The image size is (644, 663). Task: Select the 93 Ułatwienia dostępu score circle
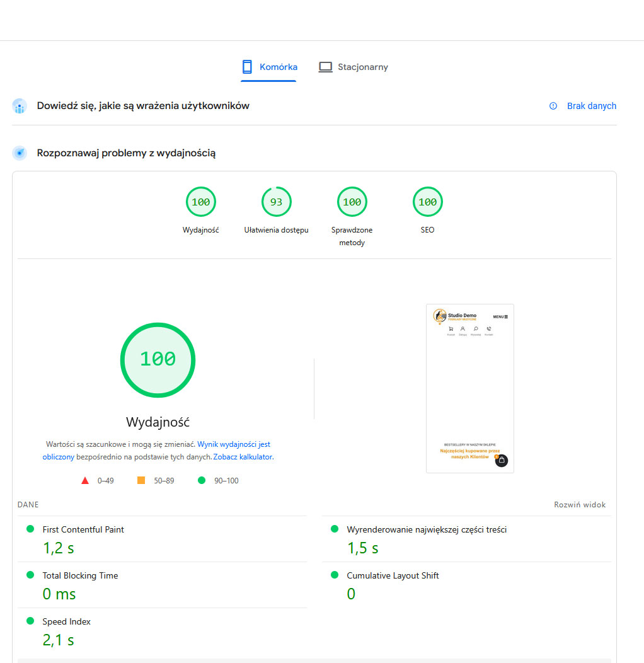[x=276, y=202]
